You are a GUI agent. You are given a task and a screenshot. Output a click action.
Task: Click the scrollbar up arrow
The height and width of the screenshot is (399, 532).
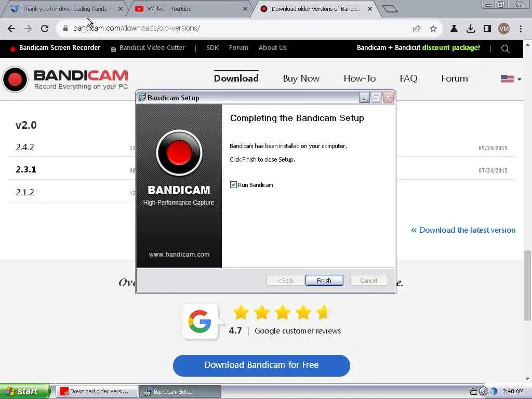[x=528, y=45]
